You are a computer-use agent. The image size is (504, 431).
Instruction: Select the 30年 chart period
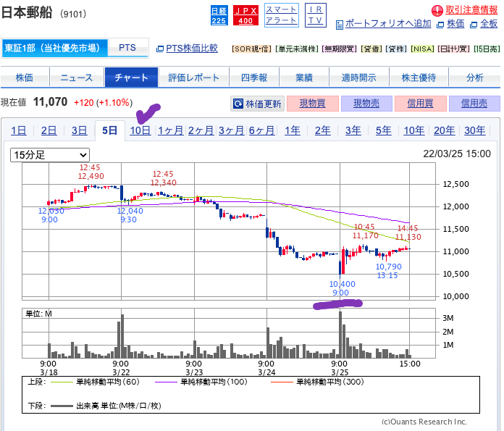pos(475,130)
